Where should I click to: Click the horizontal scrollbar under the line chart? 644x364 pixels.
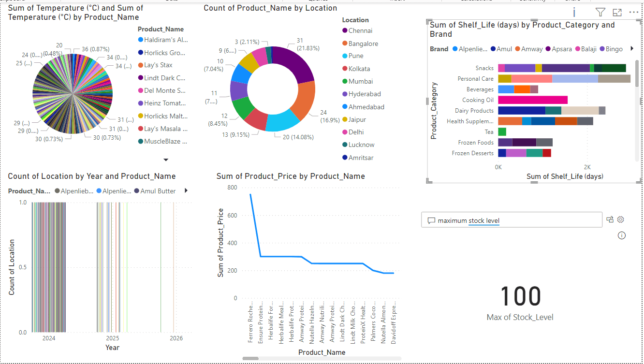tap(250, 358)
